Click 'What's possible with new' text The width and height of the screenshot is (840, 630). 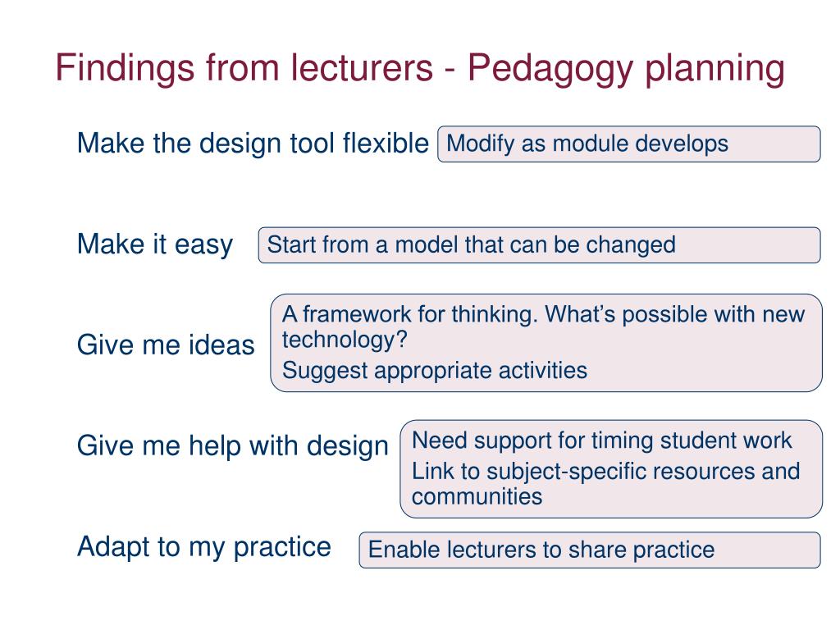(x=675, y=314)
